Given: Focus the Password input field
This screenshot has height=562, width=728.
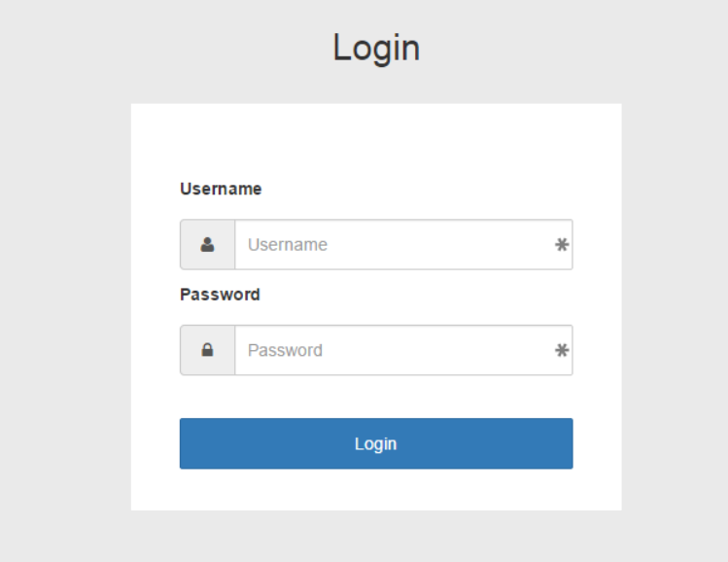Looking at the screenshot, I should [x=404, y=350].
